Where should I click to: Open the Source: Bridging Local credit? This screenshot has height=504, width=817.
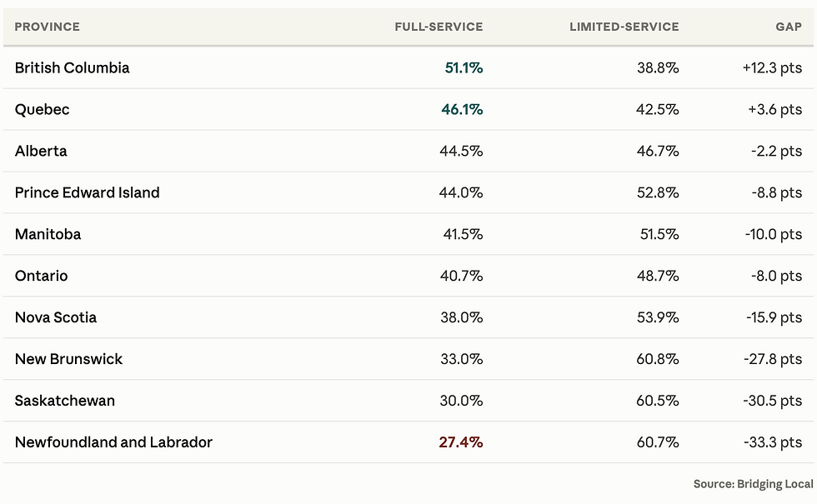click(753, 484)
